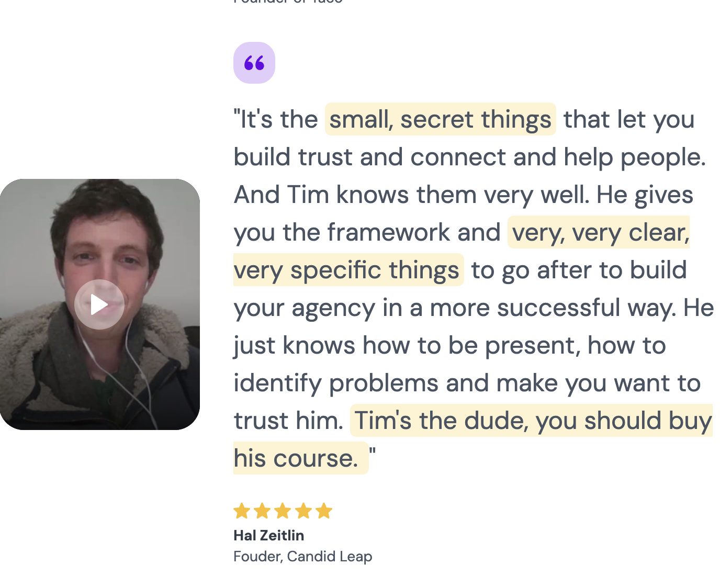Select the first gold rating star
This screenshot has height=588, width=720.
click(x=242, y=511)
